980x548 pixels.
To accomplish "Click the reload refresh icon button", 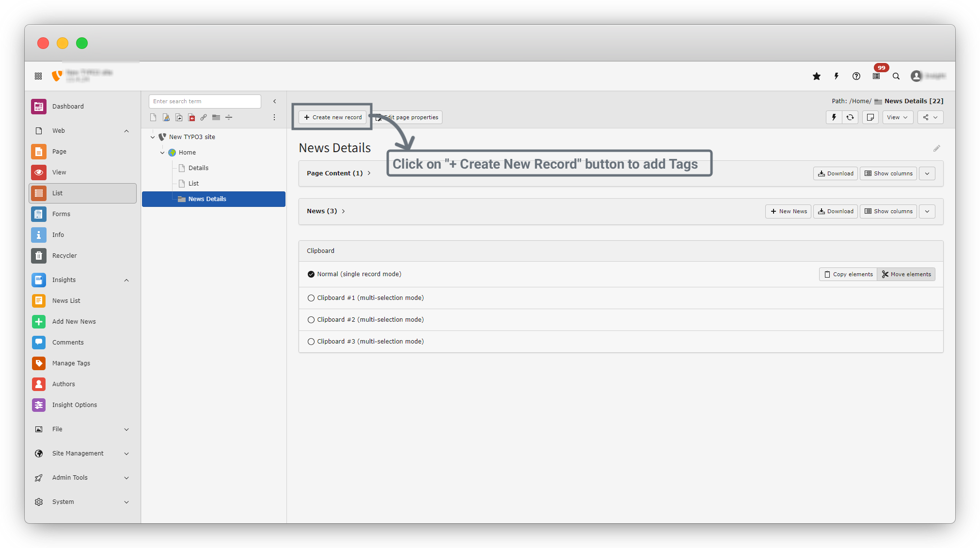I will [x=850, y=117].
